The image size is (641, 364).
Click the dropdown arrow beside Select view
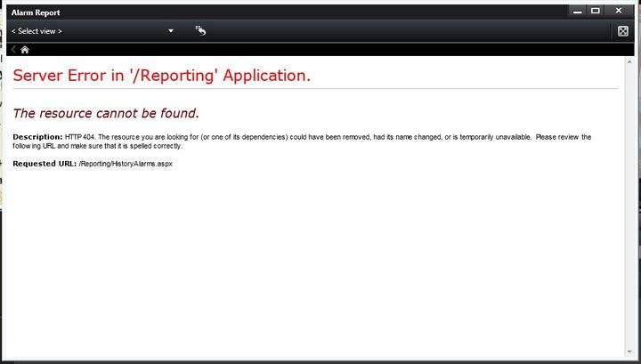(x=171, y=31)
